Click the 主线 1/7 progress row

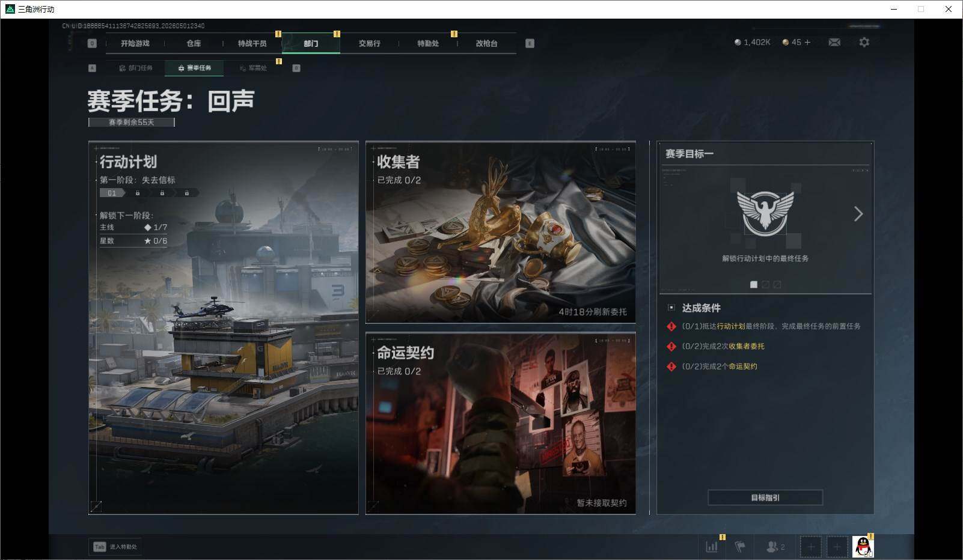(x=133, y=227)
